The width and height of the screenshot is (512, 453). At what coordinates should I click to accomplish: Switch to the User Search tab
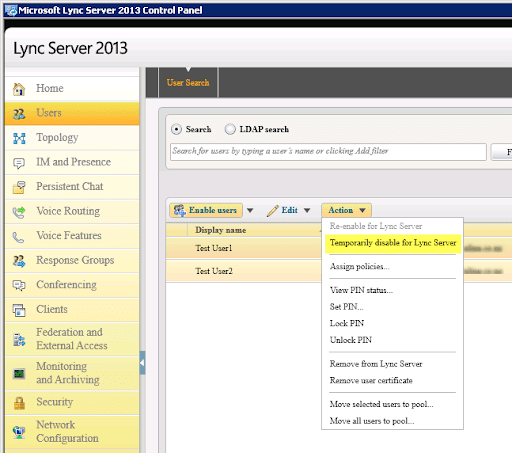point(188,83)
